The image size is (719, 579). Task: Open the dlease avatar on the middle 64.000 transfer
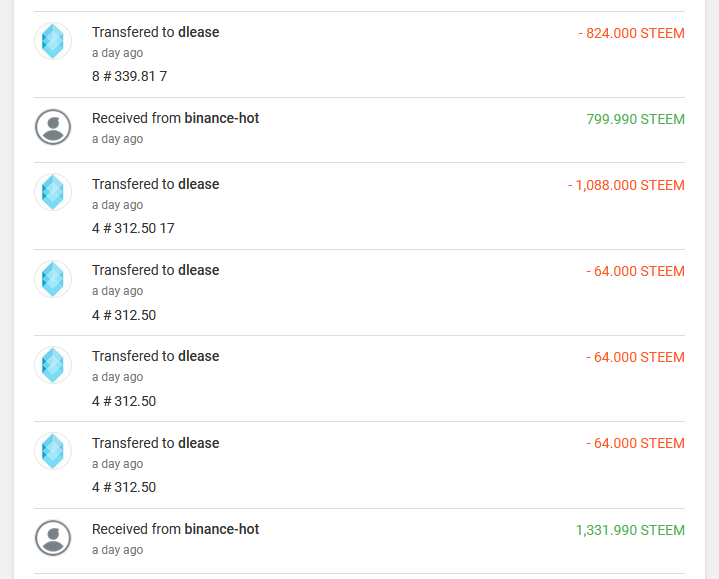tap(53, 365)
